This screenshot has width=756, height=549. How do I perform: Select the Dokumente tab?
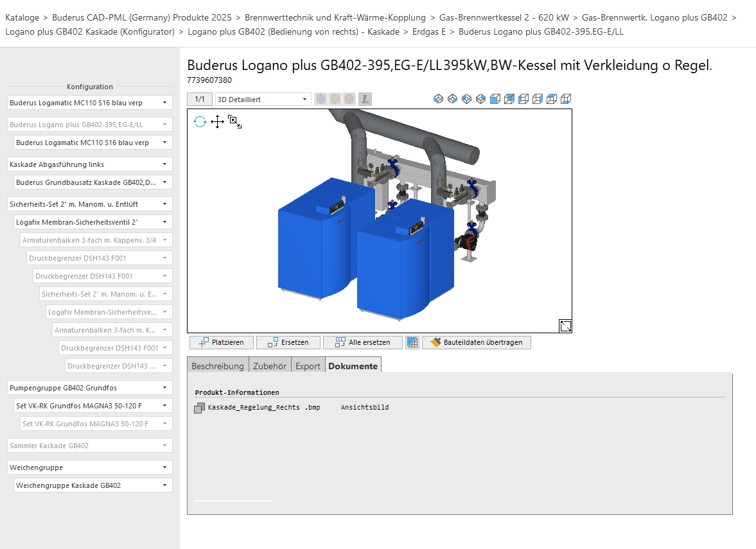(x=353, y=366)
